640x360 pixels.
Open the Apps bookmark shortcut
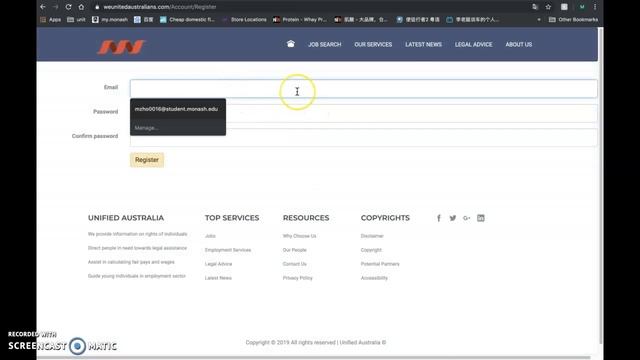tap(50, 20)
